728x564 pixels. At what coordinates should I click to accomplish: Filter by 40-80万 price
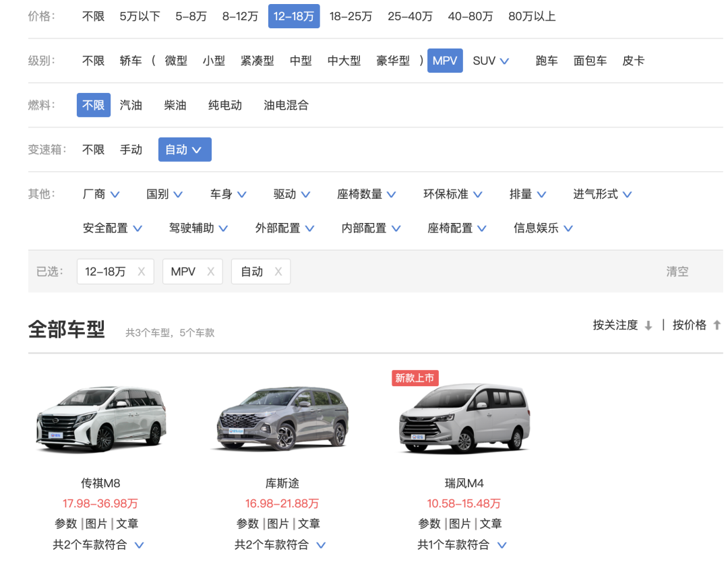(x=471, y=16)
